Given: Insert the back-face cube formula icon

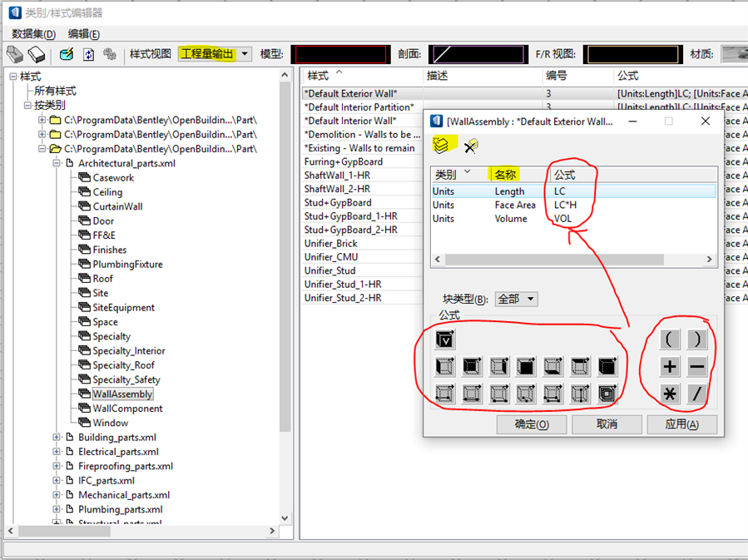Looking at the screenshot, I should tap(472, 366).
